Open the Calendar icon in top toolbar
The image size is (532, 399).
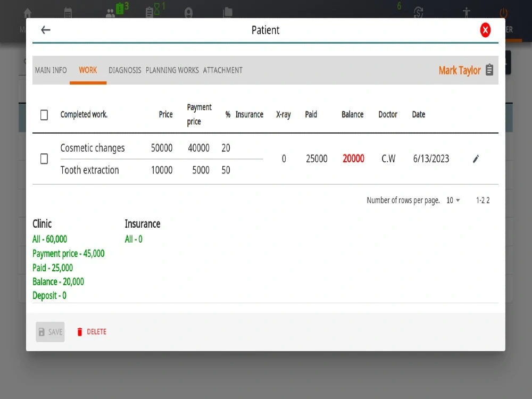pos(68,11)
